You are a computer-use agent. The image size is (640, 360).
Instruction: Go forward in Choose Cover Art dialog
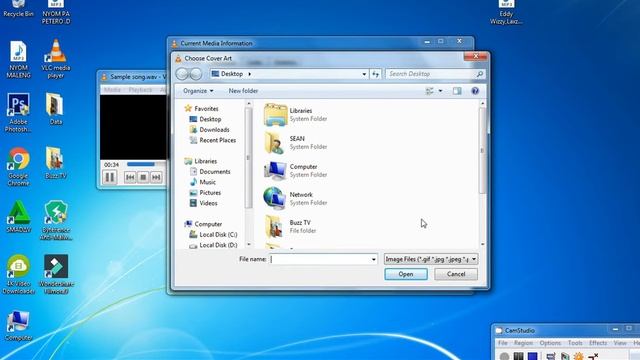pos(196,74)
